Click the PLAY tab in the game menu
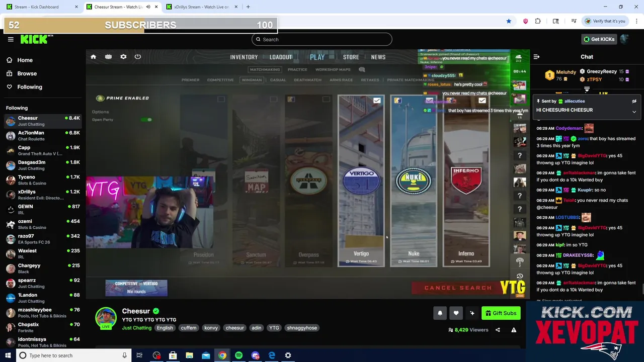This screenshot has width=644, height=362. pos(317,57)
